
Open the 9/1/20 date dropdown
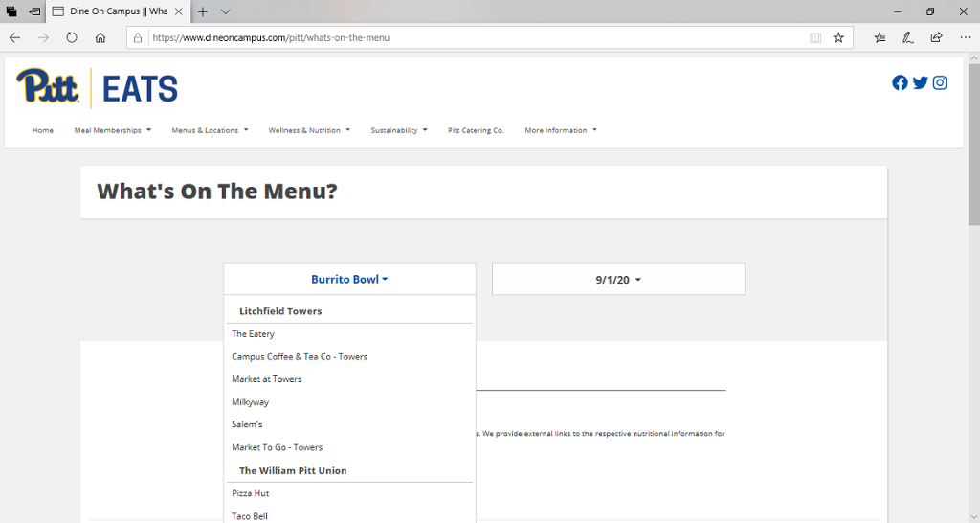click(618, 280)
